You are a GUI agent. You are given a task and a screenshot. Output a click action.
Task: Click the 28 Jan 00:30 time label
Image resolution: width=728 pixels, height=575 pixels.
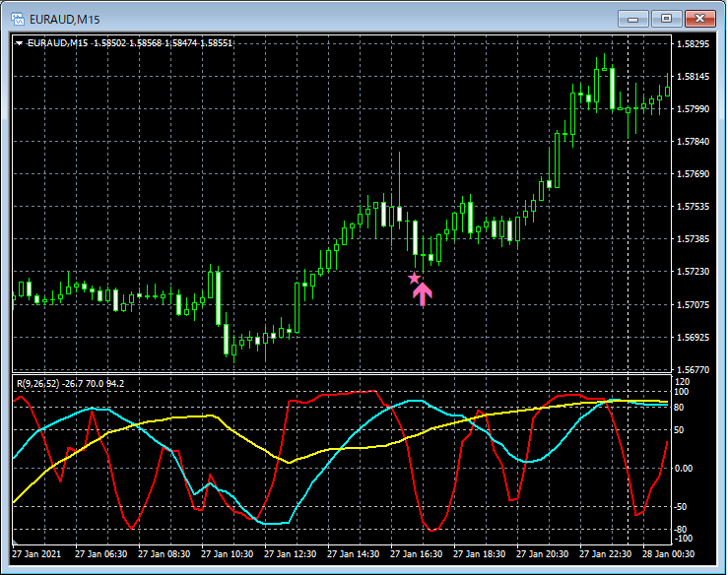(669, 554)
